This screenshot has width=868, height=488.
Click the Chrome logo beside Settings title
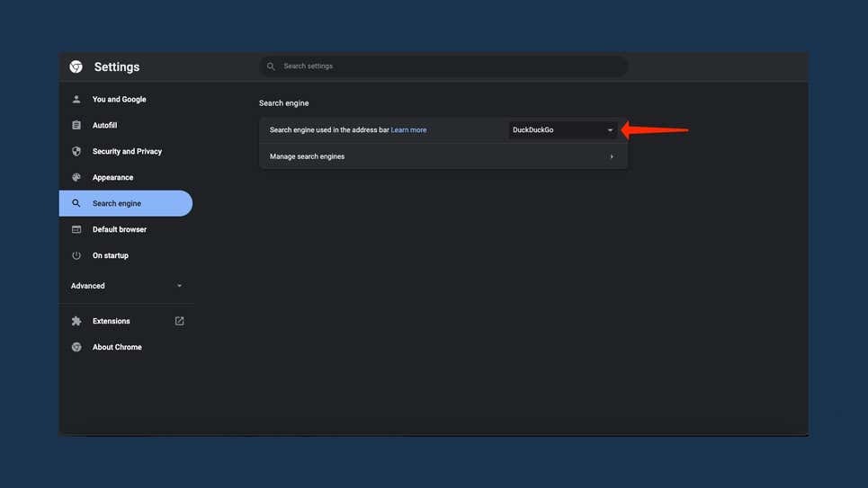pyautogui.click(x=76, y=67)
